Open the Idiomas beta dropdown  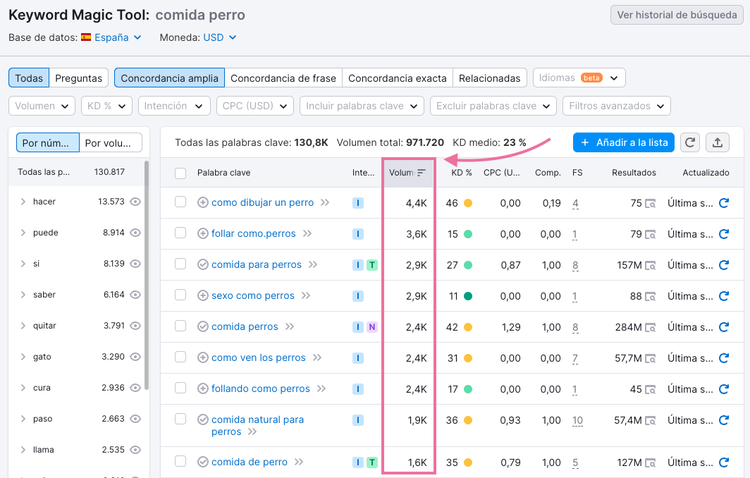point(579,78)
